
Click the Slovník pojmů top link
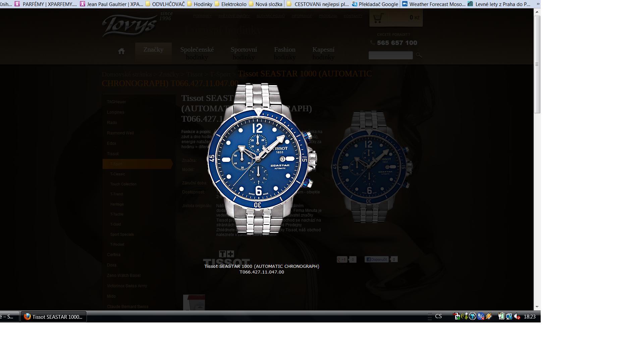(x=271, y=16)
